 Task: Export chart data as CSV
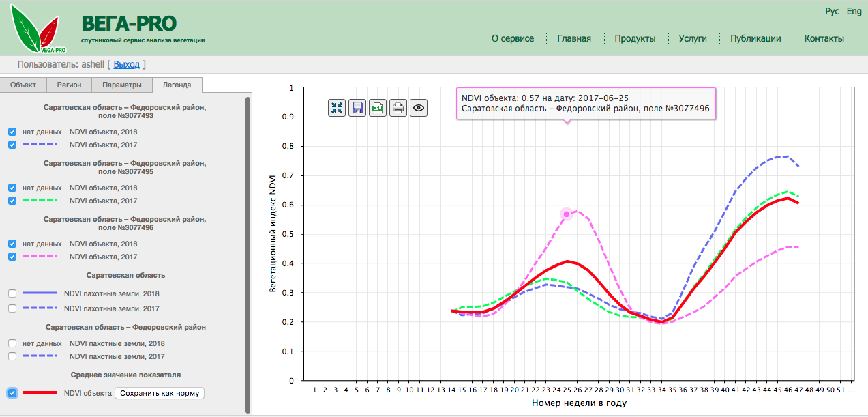click(x=378, y=107)
